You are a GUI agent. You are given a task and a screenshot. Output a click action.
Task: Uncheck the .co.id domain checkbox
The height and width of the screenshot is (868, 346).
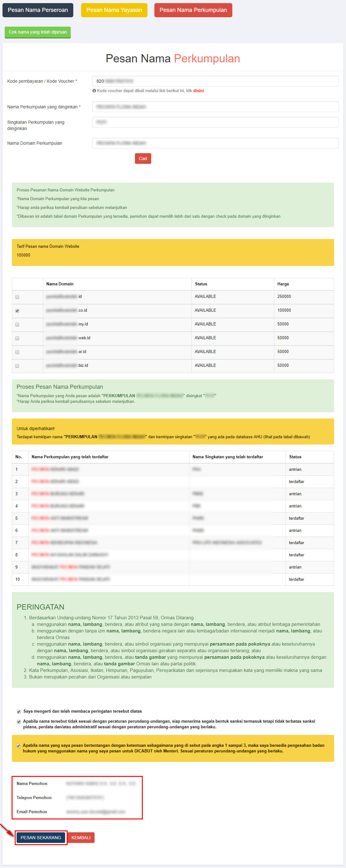(x=17, y=311)
